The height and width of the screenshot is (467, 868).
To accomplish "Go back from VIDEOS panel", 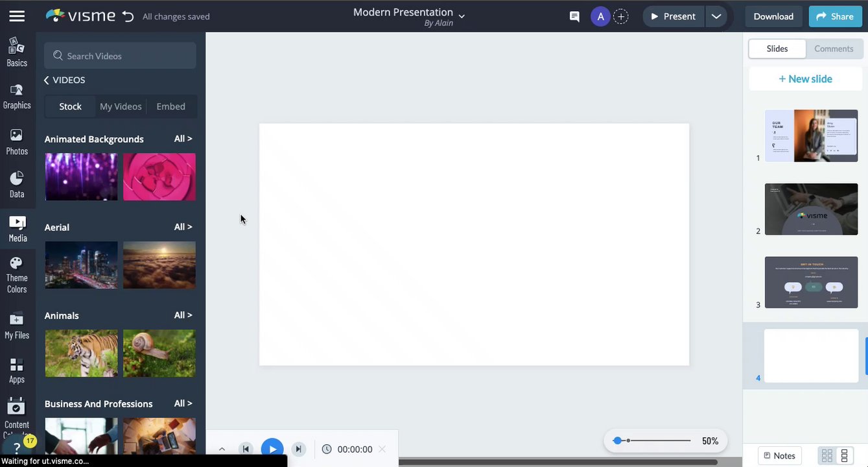I will click(47, 80).
